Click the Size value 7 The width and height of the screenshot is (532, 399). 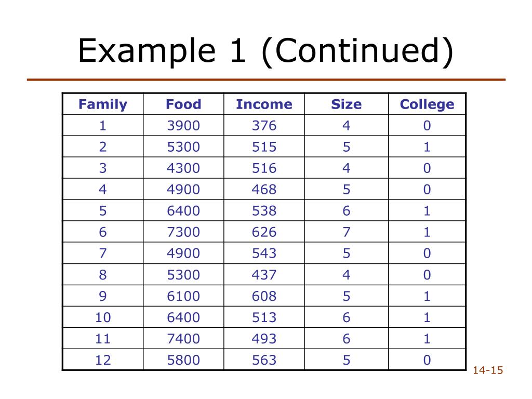(347, 232)
